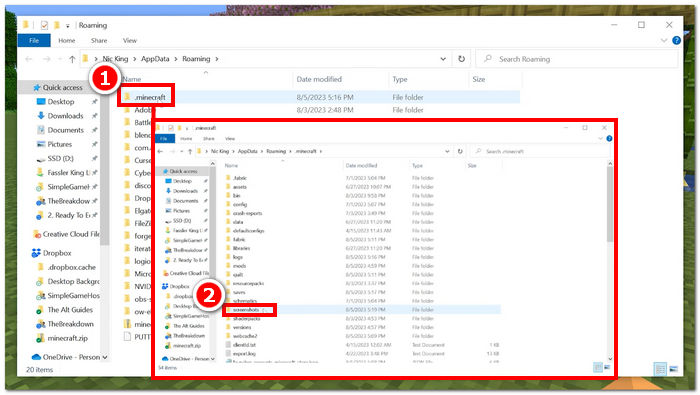700x395 pixels.
Task: Open Help in the Roaming window
Action: [x=676, y=40]
